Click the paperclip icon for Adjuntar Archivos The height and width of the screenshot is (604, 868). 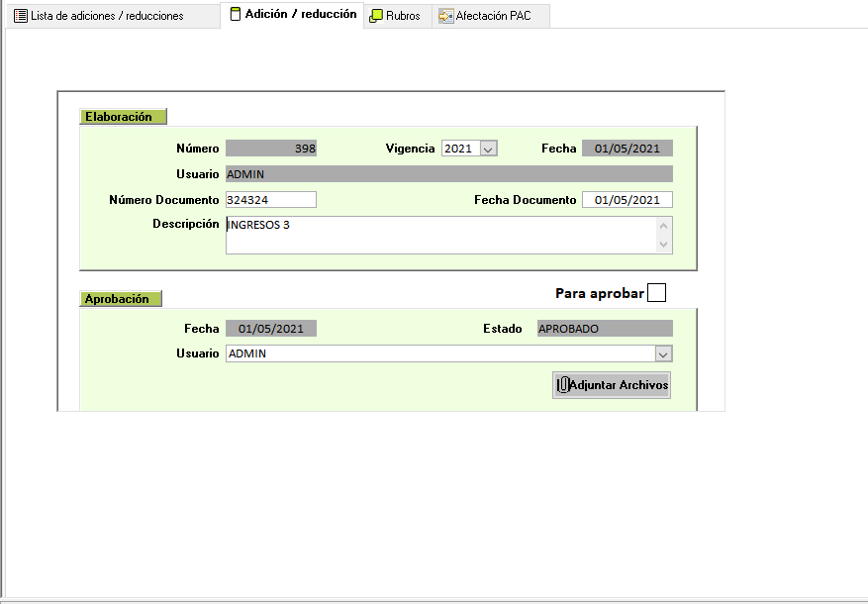562,385
